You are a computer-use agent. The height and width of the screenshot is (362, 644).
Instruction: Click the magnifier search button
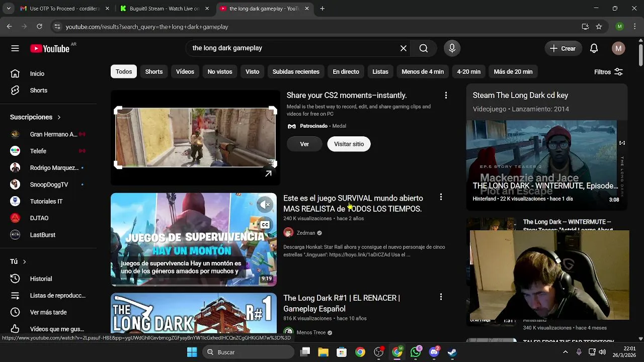point(424,48)
